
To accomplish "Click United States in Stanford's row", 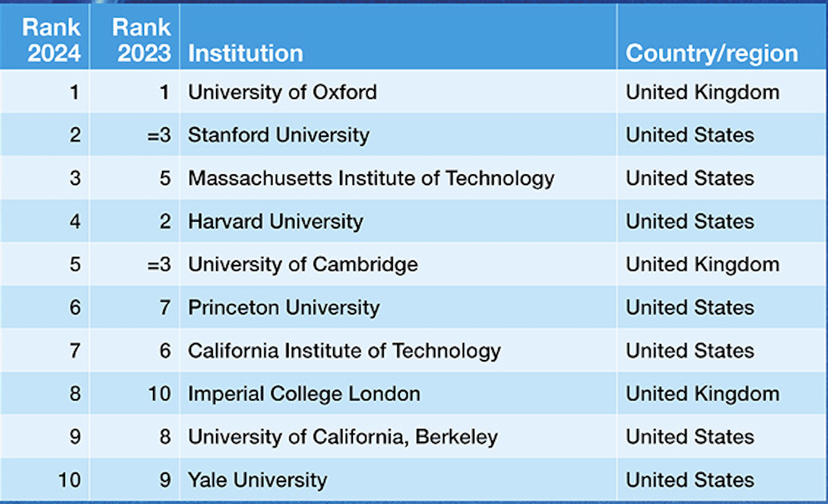I will (690, 135).
